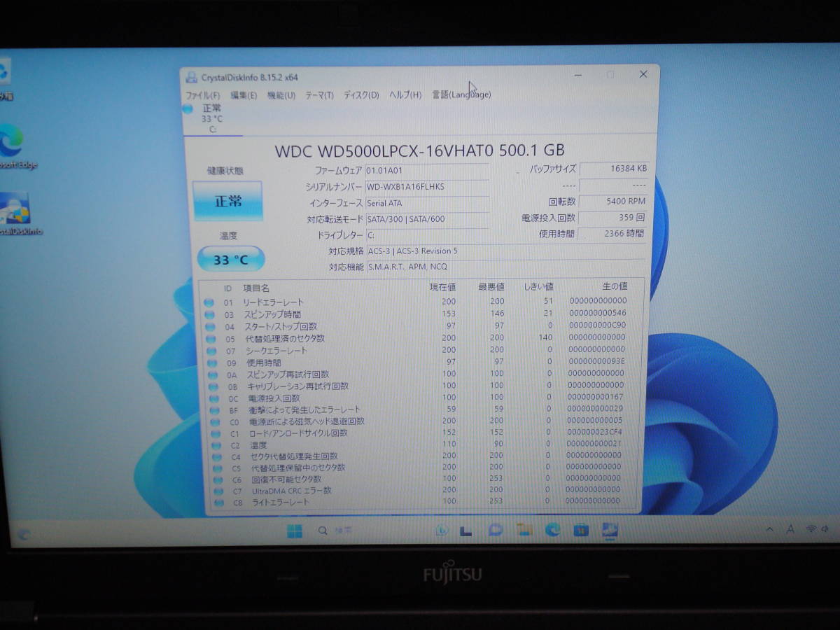Click the status dot for ライトエラーレート
This screenshot has width=840, height=630.
[219, 503]
